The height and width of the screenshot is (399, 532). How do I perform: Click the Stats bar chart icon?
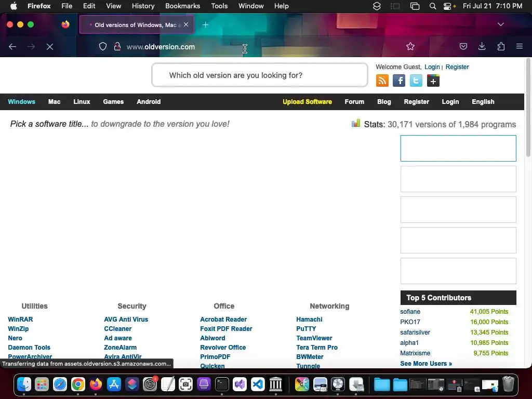pyautogui.click(x=356, y=123)
